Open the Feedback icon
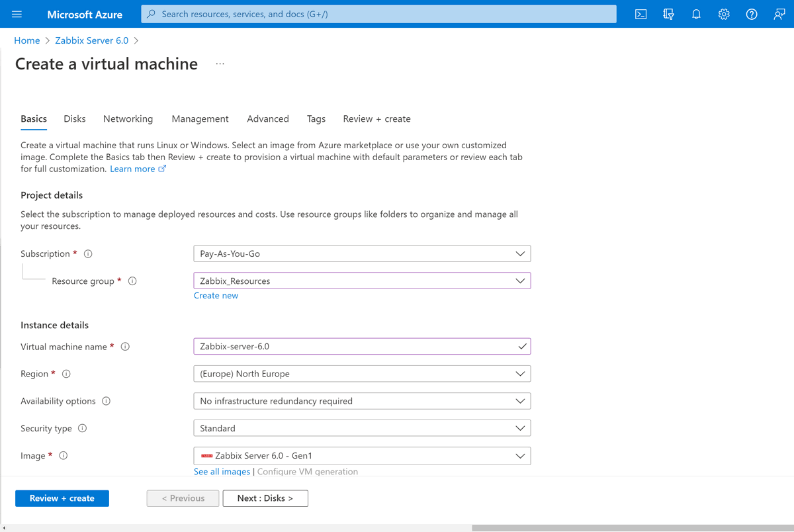The width and height of the screenshot is (794, 532). (x=779, y=14)
